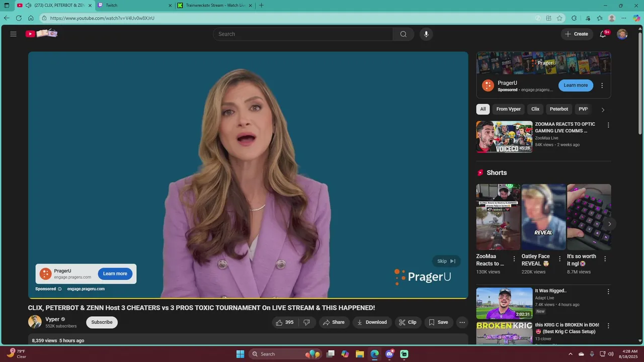Select the From Vyper filter chip
The width and height of the screenshot is (644, 362).
pos(509,109)
